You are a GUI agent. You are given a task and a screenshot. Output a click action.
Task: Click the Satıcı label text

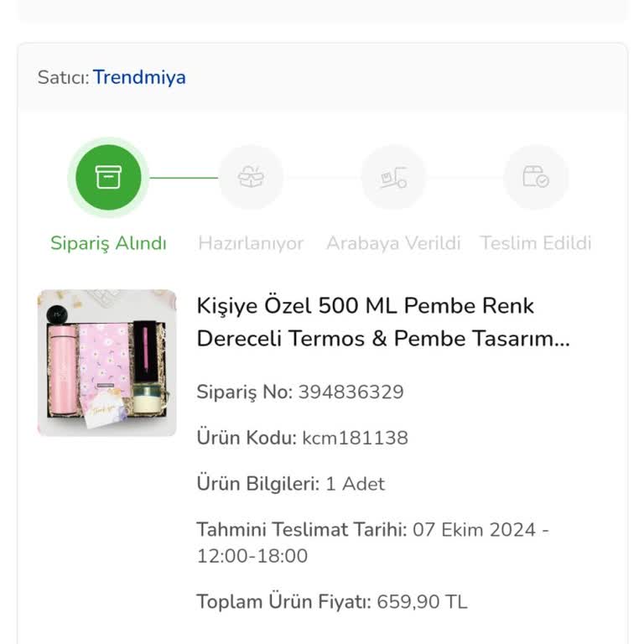62,78
